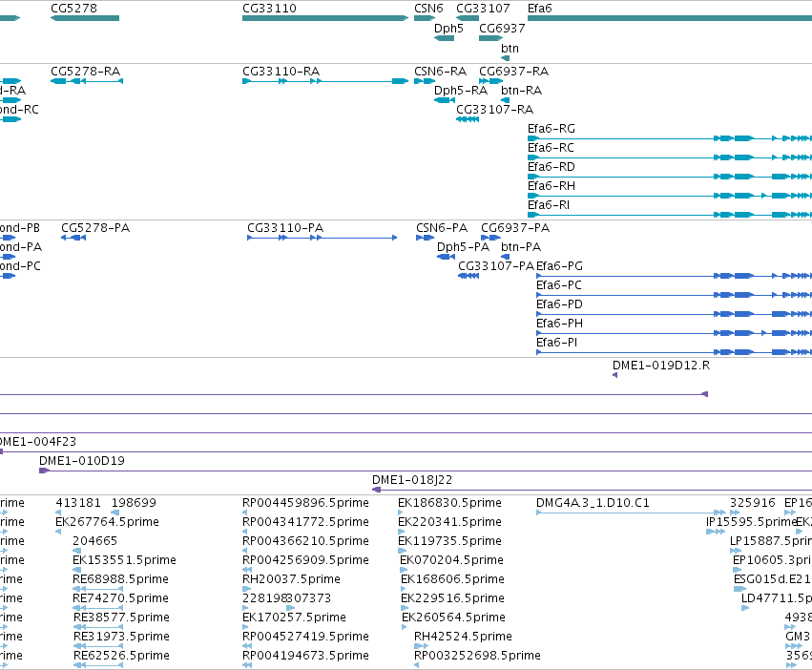Click EST RP004341772.5prime
The width and height of the screenshot is (812, 670).
tap(245, 532)
